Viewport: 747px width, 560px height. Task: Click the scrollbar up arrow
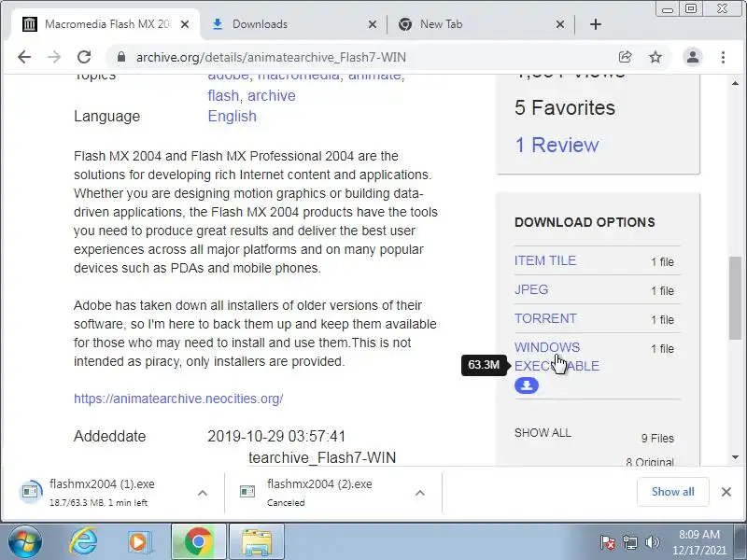(x=735, y=83)
